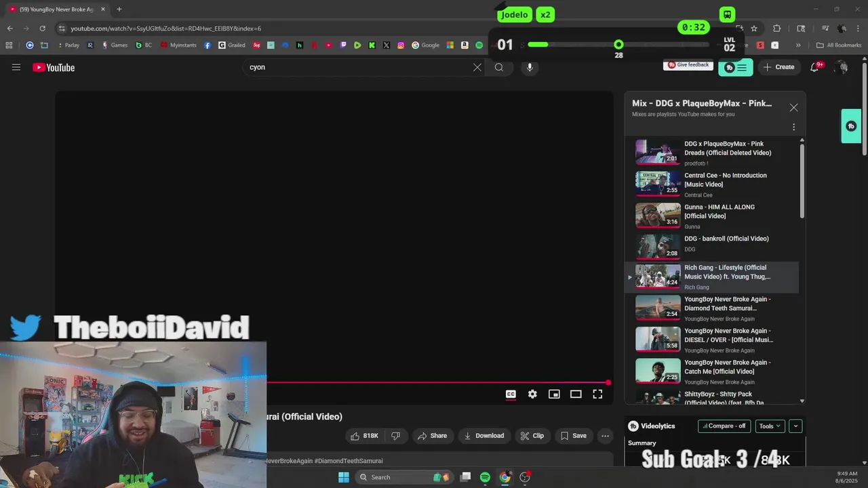This screenshot has width=868, height=488.
Task: Focus the YouTube search input field
Action: pos(359,67)
